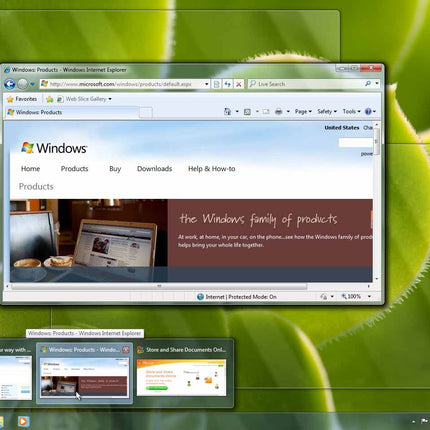
Task: Click the 100% zoom level button
Action: click(351, 296)
